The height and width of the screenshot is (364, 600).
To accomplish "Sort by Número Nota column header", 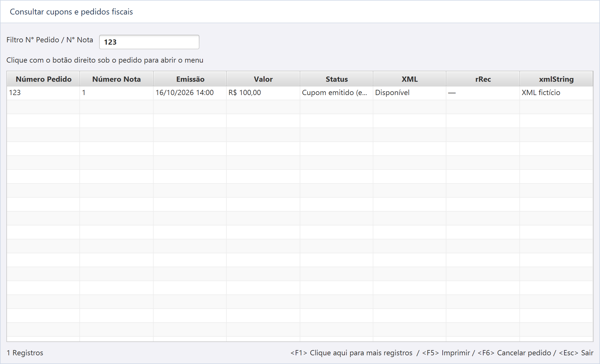I will click(117, 79).
